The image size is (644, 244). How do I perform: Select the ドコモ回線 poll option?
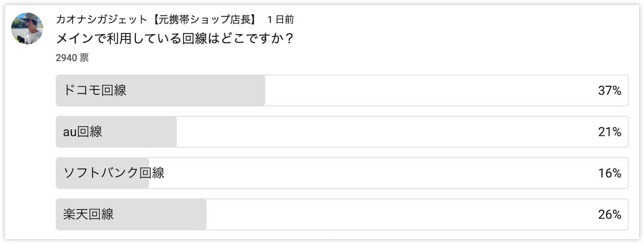(x=342, y=90)
